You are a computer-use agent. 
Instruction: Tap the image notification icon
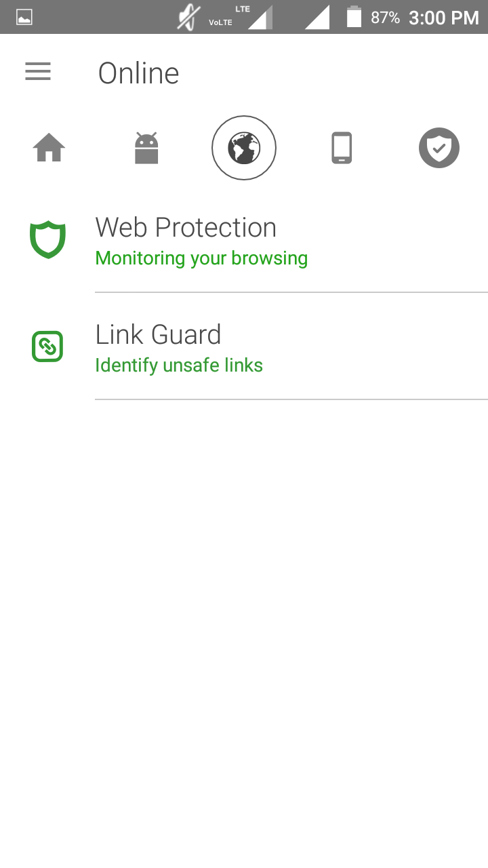24,18
